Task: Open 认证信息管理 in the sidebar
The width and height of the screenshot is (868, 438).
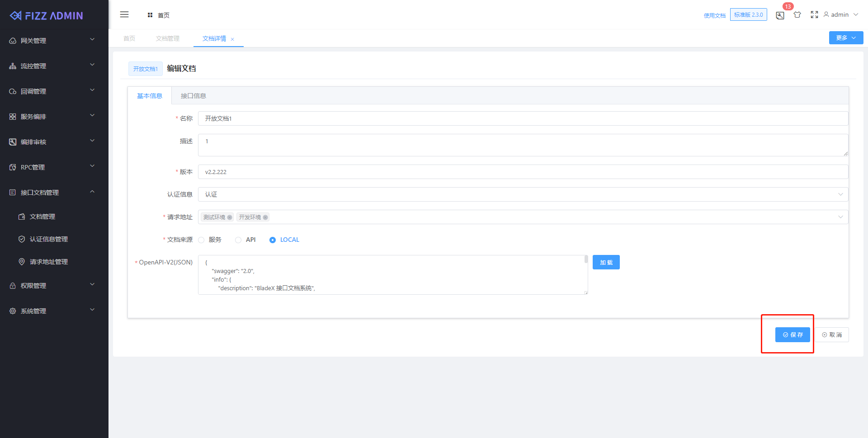Action: coord(48,239)
